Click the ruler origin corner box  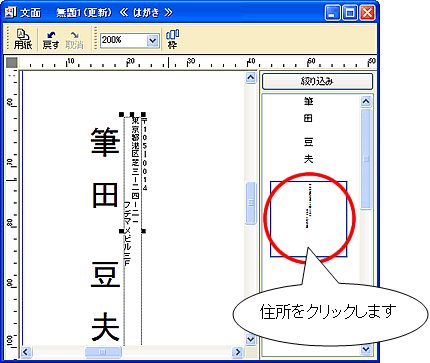click(x=12, y=63)
